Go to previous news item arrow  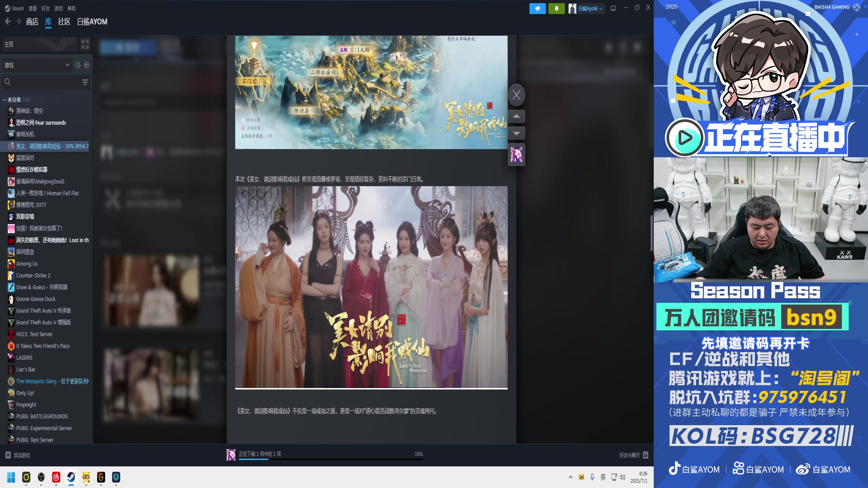click(516, 117)
